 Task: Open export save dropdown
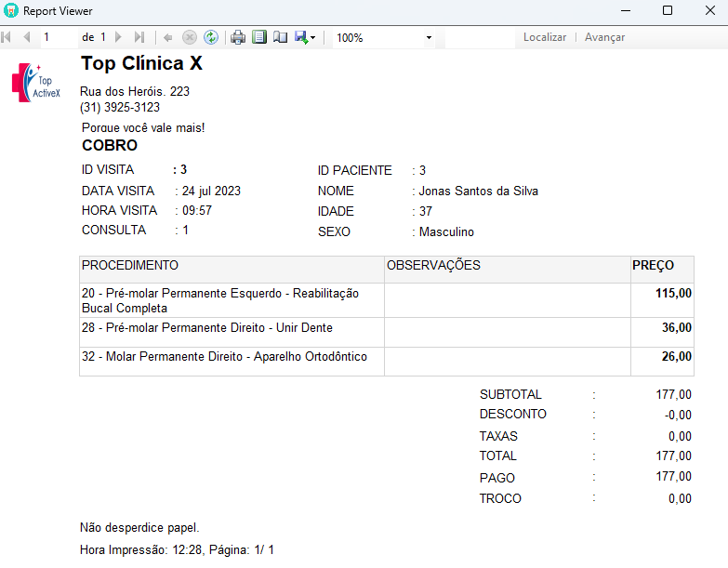tap(305, 37)
